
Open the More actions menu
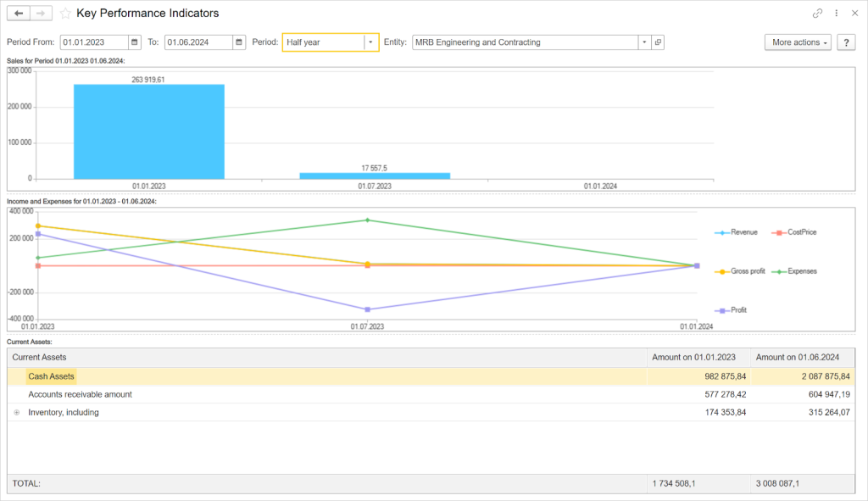tap(798, 42)
